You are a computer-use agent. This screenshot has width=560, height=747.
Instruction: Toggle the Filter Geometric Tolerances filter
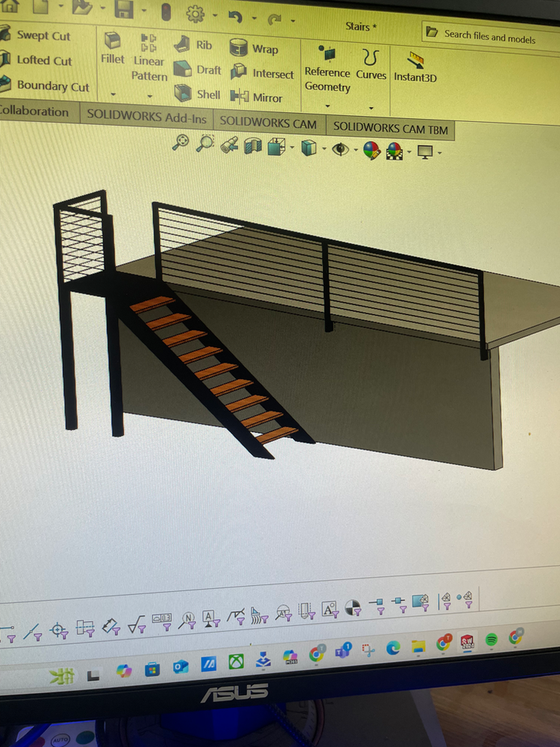tap(163, 622)
